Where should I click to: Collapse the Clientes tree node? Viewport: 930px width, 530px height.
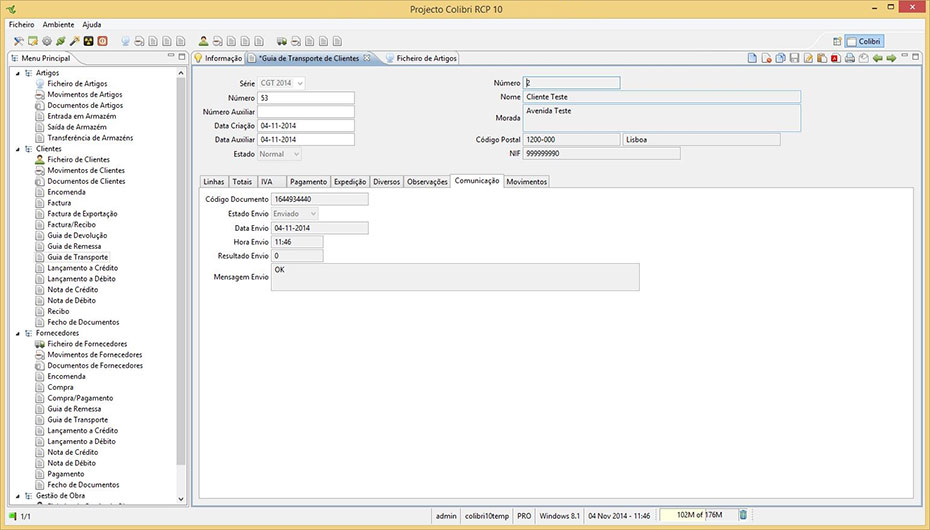(x=17, y=149)
